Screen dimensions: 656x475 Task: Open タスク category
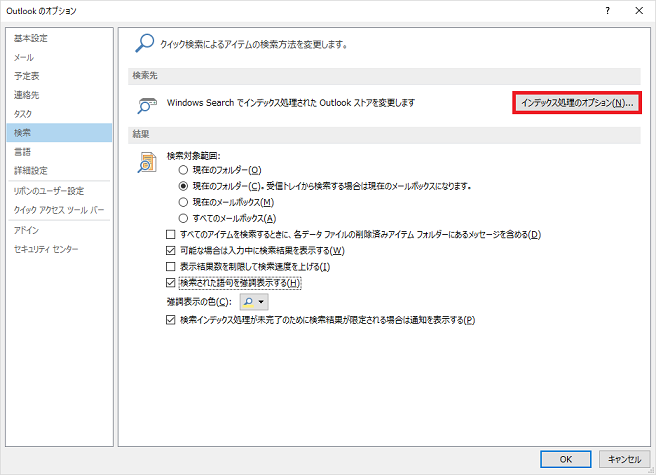click(x=59, y=114)
